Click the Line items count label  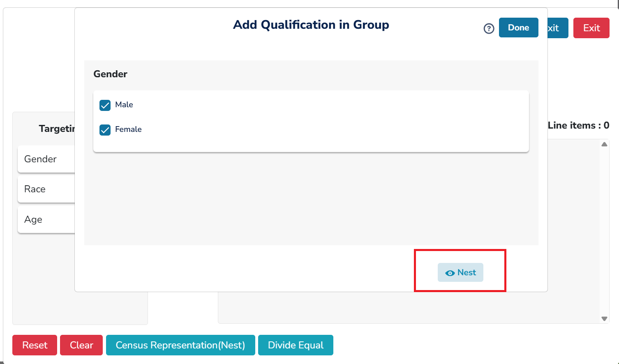click(578, 126)
